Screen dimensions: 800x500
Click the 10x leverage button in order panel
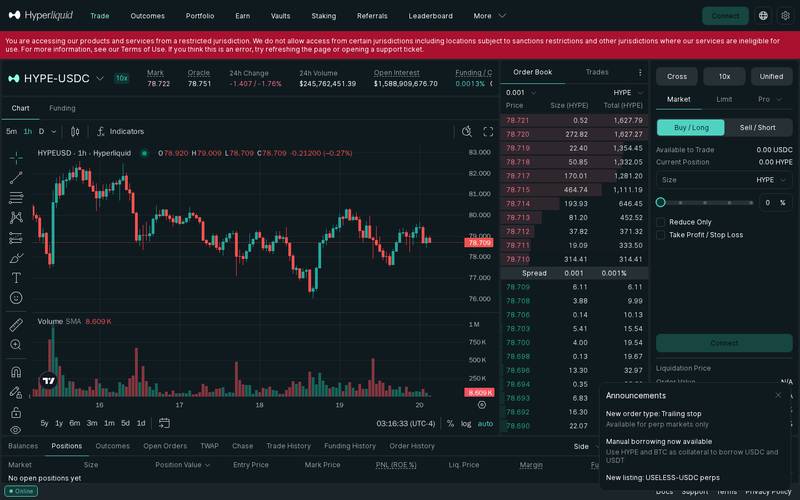pos(724,77)
